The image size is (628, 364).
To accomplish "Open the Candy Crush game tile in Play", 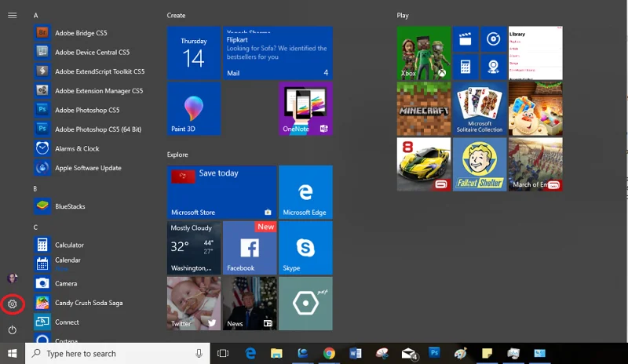I will tap(535, 108).
